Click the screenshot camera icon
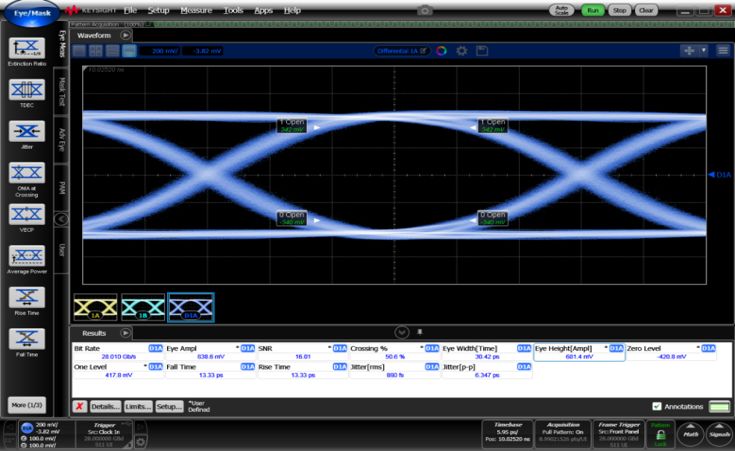 click(425, 9)
